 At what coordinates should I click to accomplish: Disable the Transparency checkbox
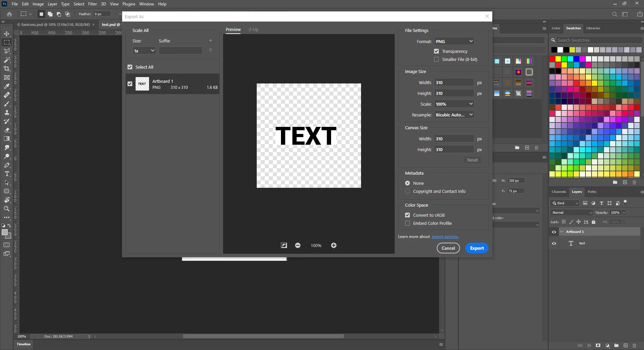436,51
